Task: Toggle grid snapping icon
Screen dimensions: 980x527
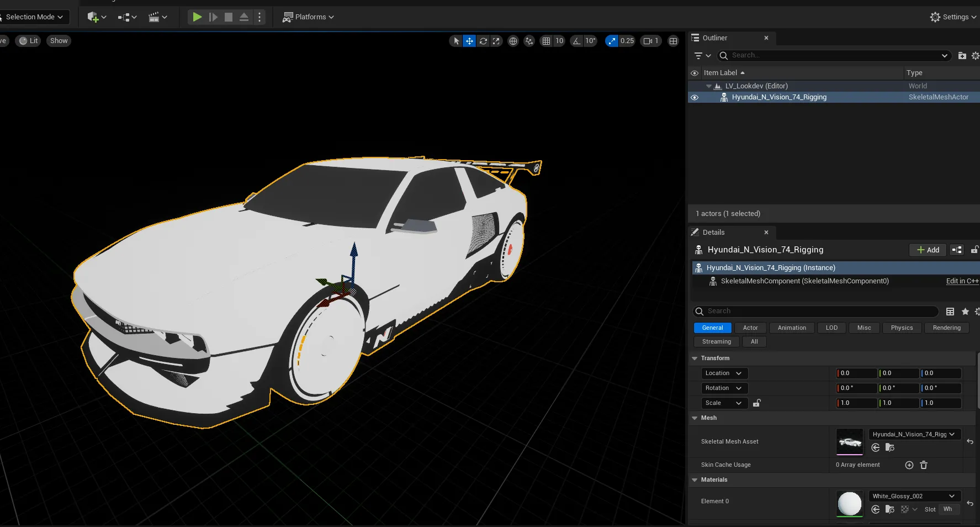Action: (546, 41)
